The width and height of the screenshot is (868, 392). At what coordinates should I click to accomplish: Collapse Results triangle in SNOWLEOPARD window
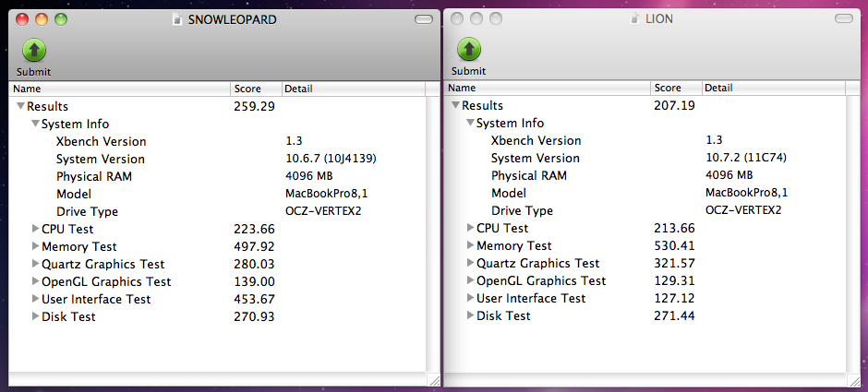pyautogui.click(x=21, y=106)
